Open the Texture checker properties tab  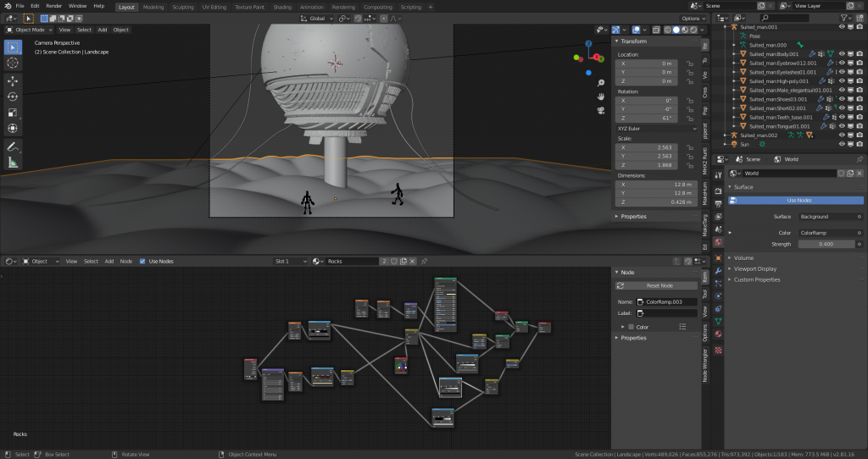718,350
